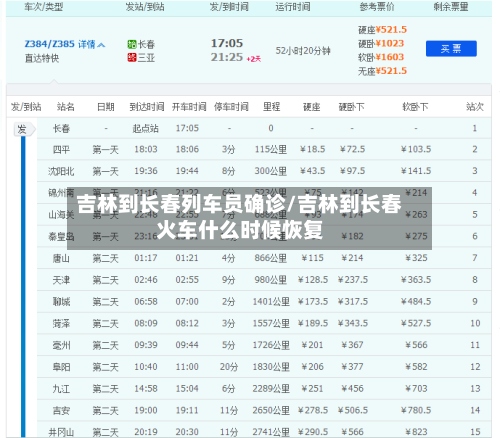Click the 2741公里 distance for 井冈山

coord(271,432)
